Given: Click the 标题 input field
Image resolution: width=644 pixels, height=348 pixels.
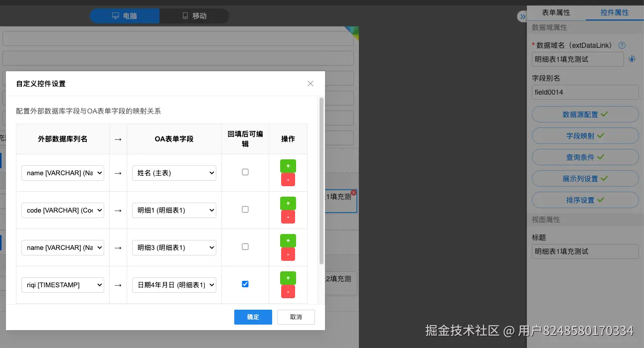Looking at the screenshot, I should [585, 251].
